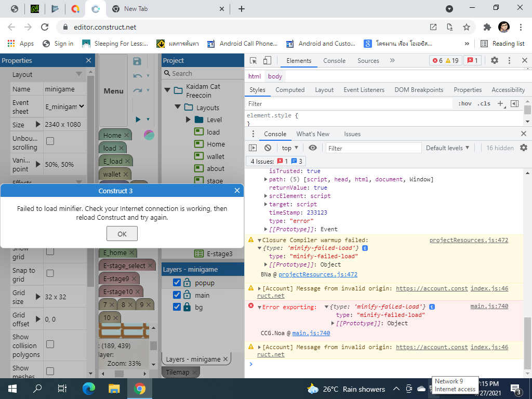532x399 pixels.
Task: Click the console live expression eye icon
Action: [313, 148]
